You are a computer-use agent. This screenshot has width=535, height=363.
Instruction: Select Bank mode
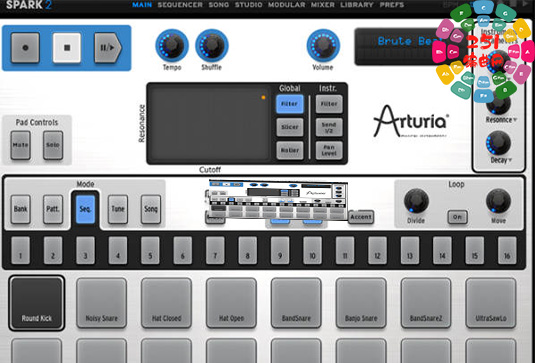(20, 209)
